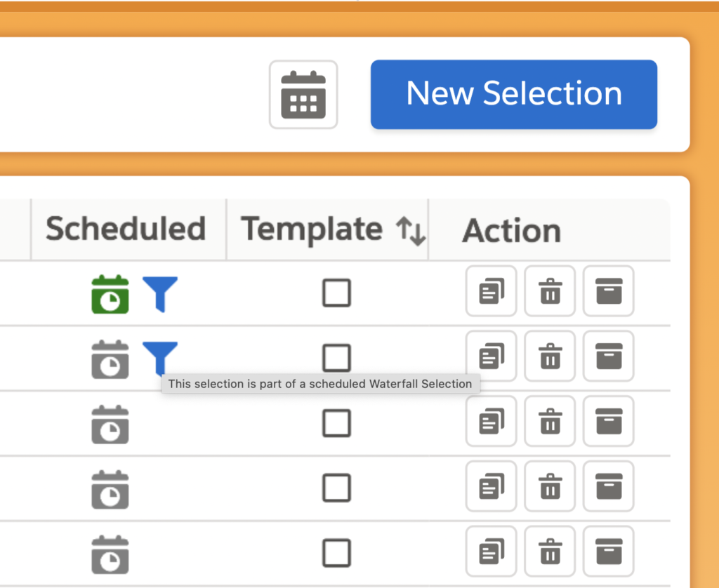The width and height of the screenshot is (719, 588).
Task: Enable the Template checkbox in fourth row
Action: tap(336, 488)
